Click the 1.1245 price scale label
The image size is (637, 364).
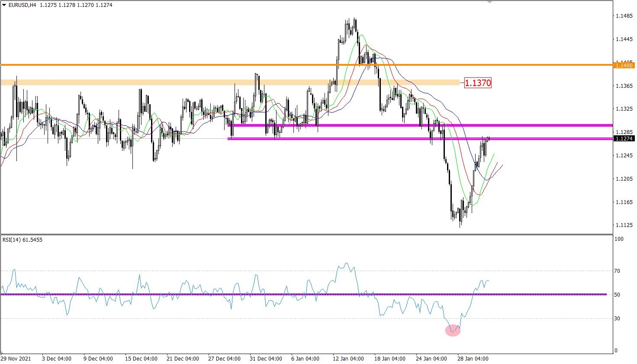click(x=624, y=156)
